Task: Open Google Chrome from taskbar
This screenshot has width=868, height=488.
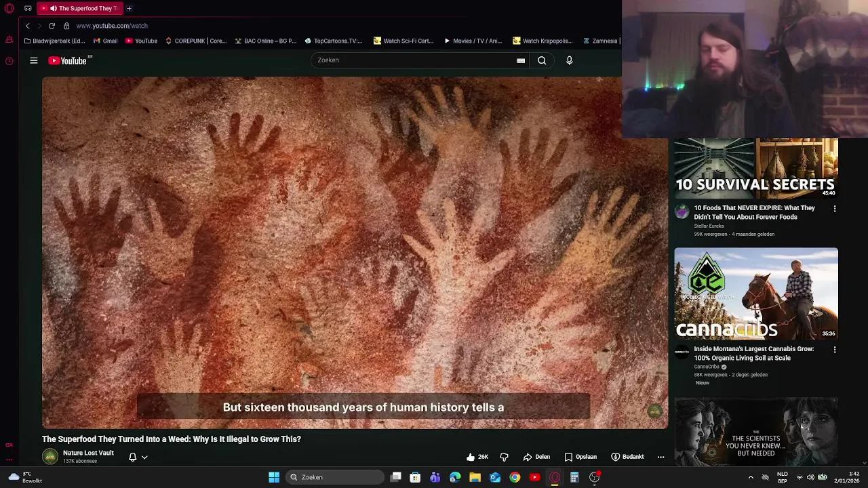Action: [x=515, y=477]
